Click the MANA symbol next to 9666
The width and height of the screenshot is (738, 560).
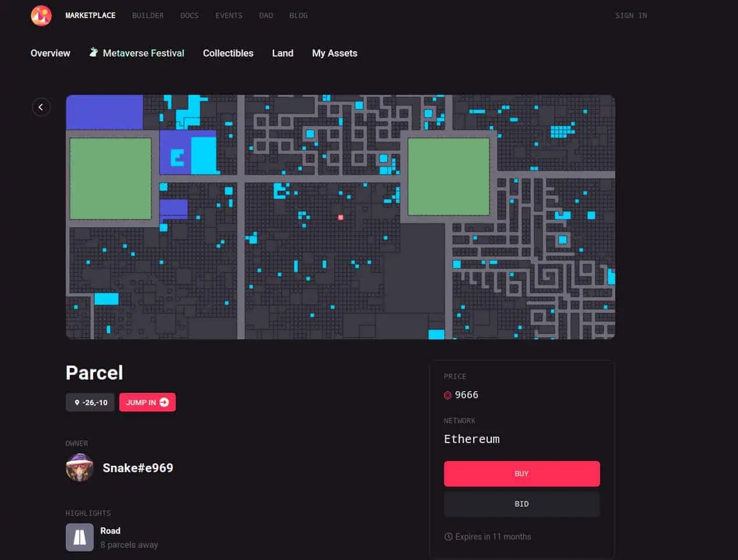(x=448, y=395)
